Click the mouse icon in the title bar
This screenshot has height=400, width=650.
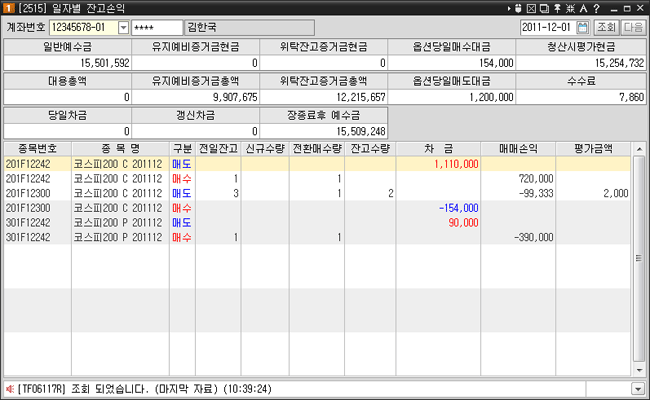pyautogui.click(x=518, y=8)
